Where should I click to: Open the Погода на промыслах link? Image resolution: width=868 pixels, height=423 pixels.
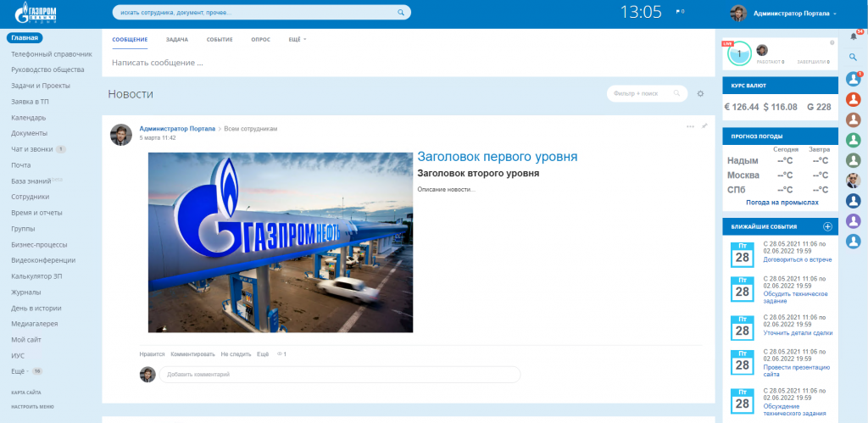pos(782,203)
